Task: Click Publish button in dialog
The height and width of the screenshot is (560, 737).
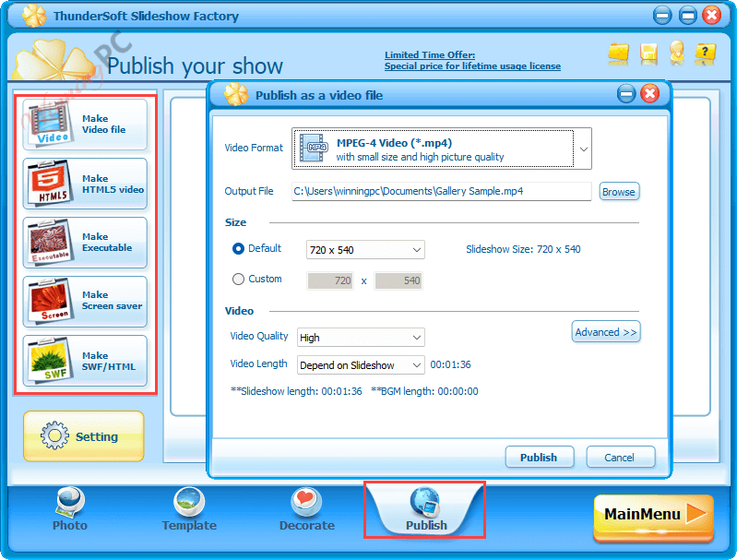Action: pos(539,457)
